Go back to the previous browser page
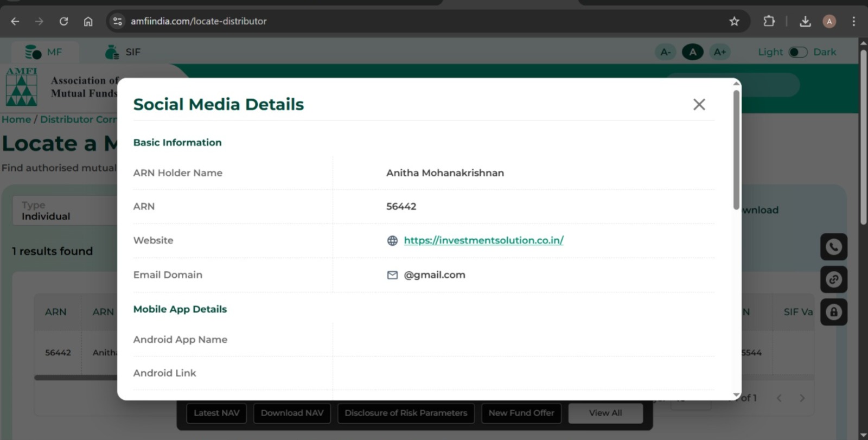Screen dimensions: 868x440 click(x=15, y=21)
